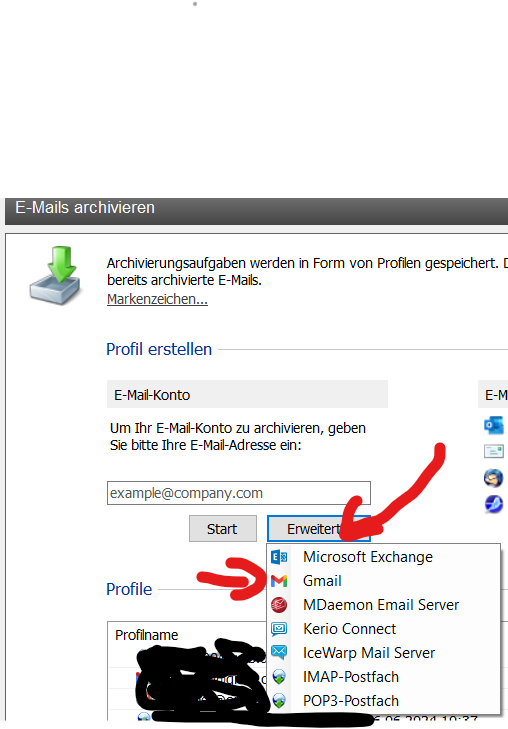Click the MDaemon red globe icon
Image resolution: width=508 pixels, height=729 pixels.
tap(279, 605)
